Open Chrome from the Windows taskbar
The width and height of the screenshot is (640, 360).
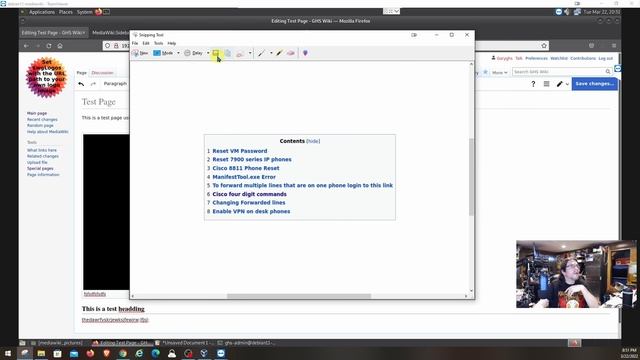click(123, 353)
